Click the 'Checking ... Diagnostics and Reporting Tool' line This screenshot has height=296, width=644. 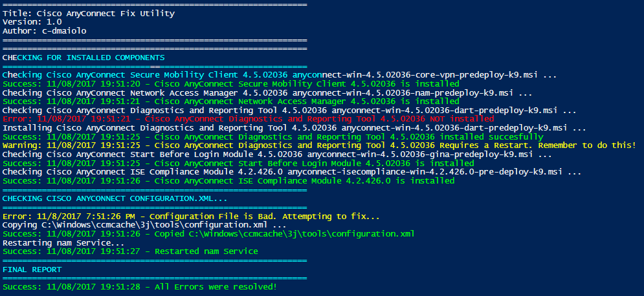[x=289, y=111]
